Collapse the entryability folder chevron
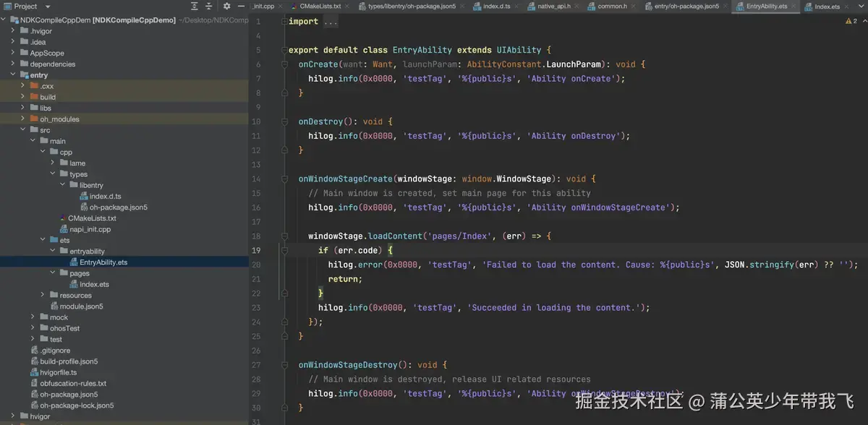868x425 pixels. [x=53, y=252]
